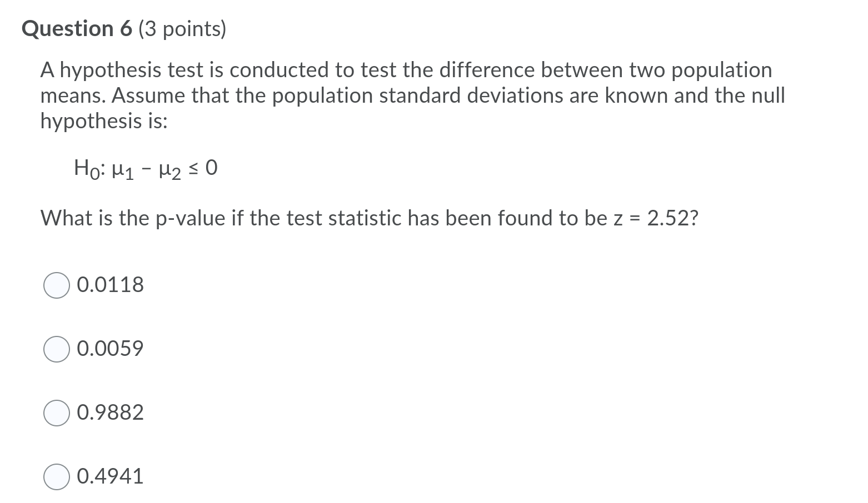868x503 pixels.
Task: Select the second answer choice circle
Action: pyautogui.click(x=56, y=349)
